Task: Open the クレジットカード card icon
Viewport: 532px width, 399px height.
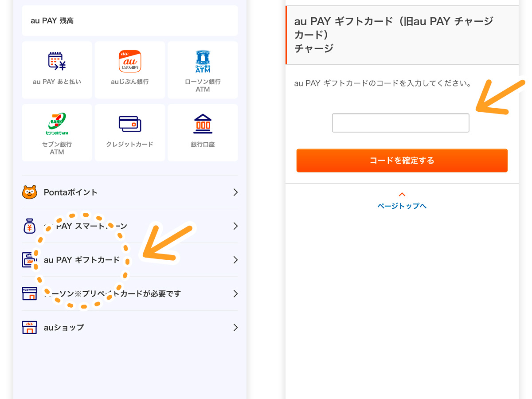Action: 130,124
